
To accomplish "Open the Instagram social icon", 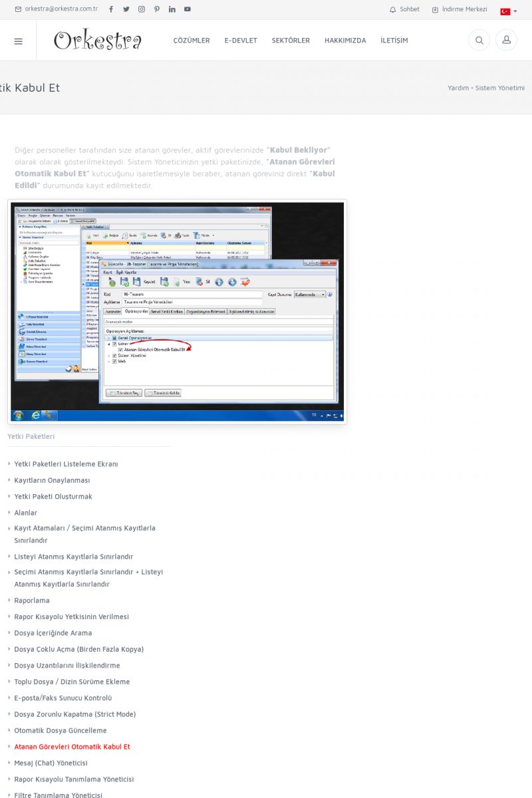I will click(142, 9).
